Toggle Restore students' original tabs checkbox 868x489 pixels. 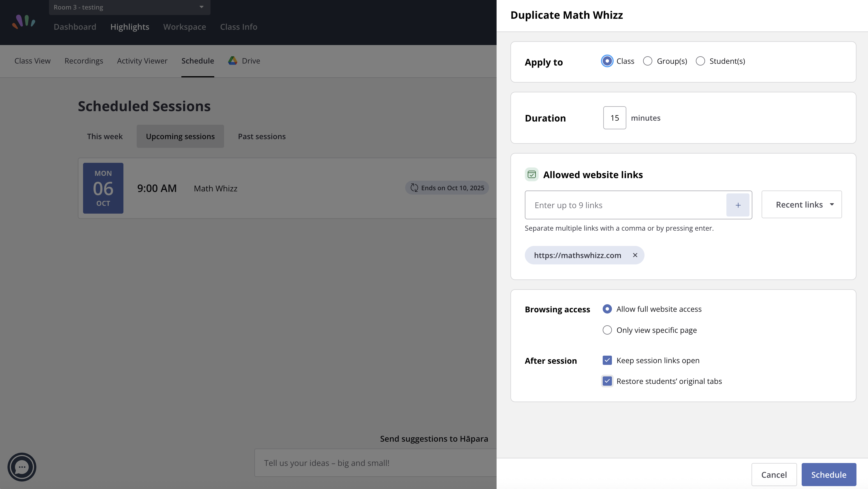pos(607,381)
